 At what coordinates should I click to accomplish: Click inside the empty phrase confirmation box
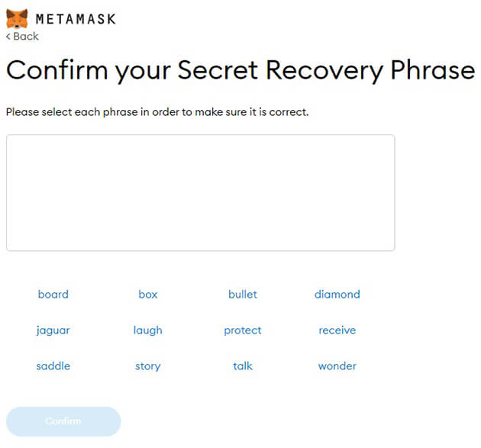click(x=200, y=192)
